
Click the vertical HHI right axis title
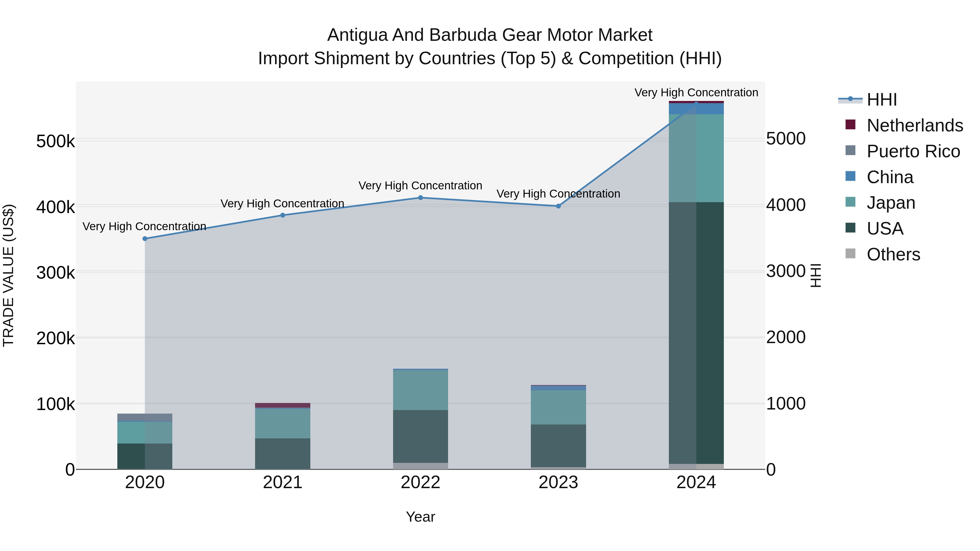[x=816, y=276]
